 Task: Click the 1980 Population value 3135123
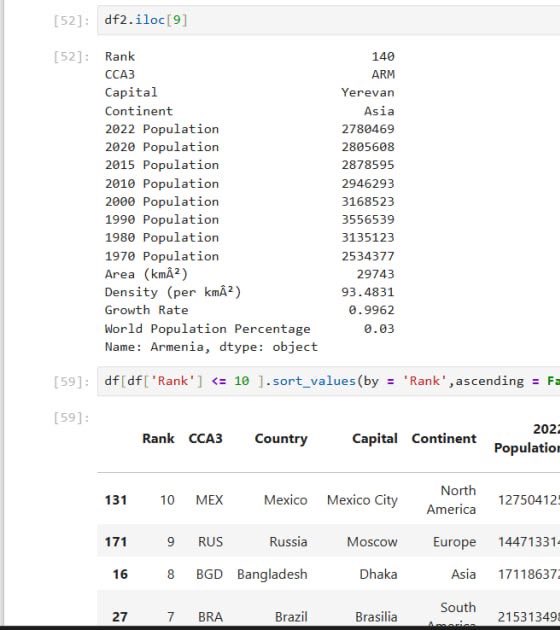(368, 237)
